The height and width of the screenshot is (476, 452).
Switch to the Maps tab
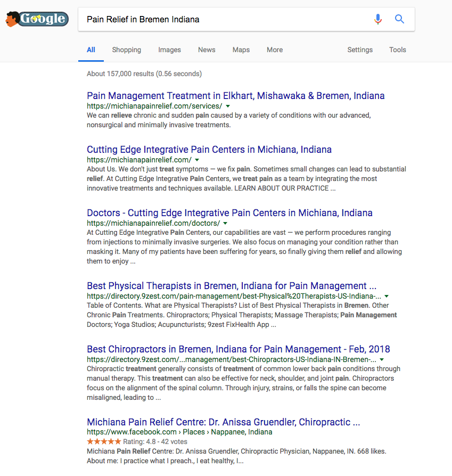(x=241, y=50)
